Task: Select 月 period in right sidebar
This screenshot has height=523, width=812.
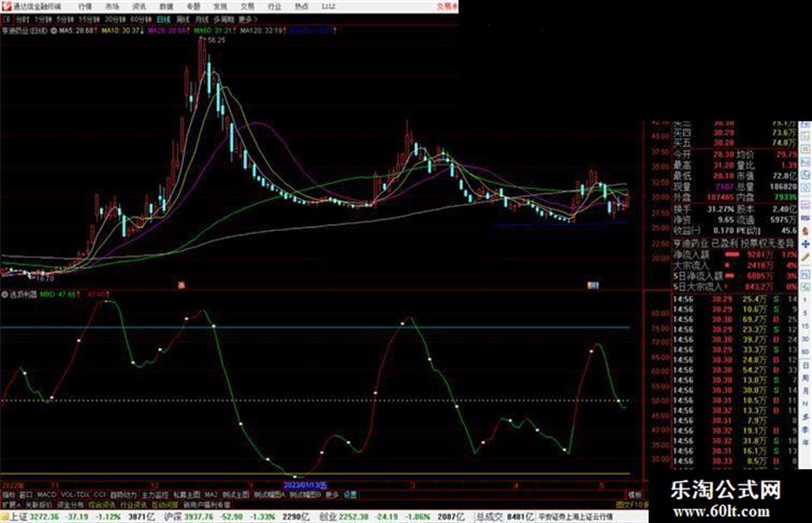Action: pyautogui.click(x=805, y=391)
